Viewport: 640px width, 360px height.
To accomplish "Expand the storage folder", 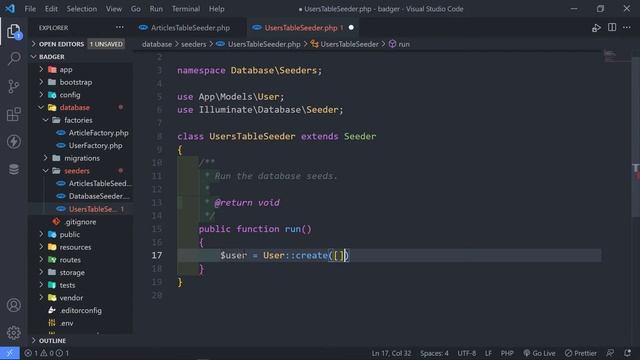I will pyautogui.click(x=72, y=272).
